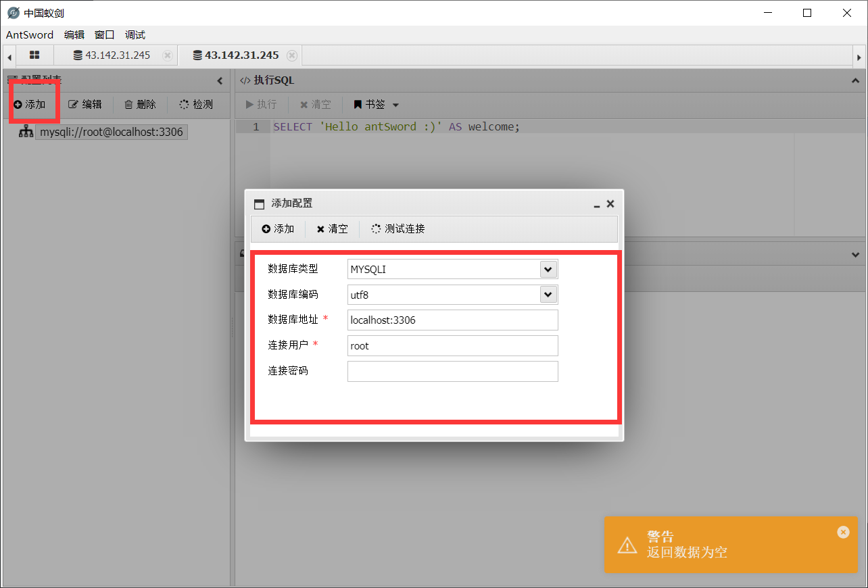Focus the 数据库地址 field
Viewport: 868px width, 588px height.
tap(453, 320)
